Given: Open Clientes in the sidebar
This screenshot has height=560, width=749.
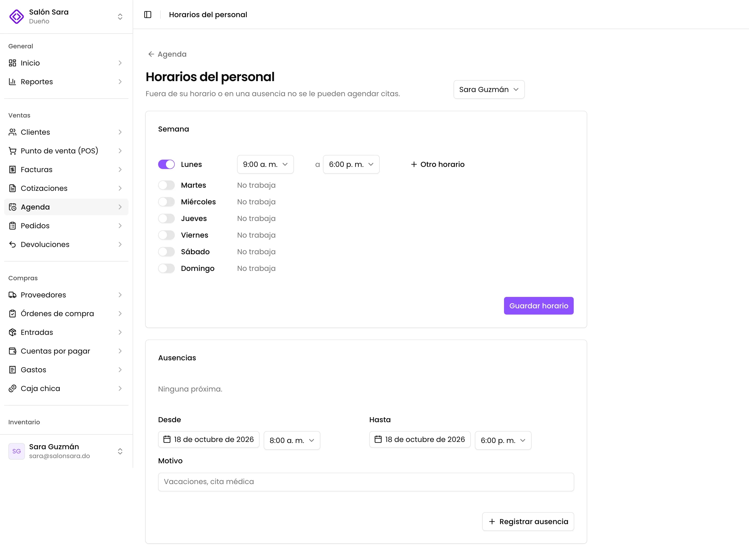Looking at the screenshot, I should click(66, 132).
